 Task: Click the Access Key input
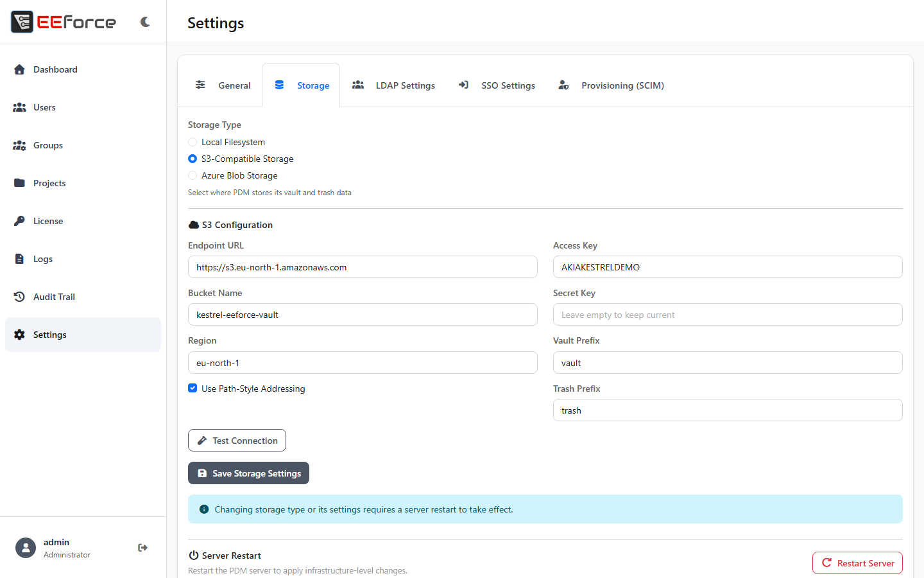click(728, 267)
